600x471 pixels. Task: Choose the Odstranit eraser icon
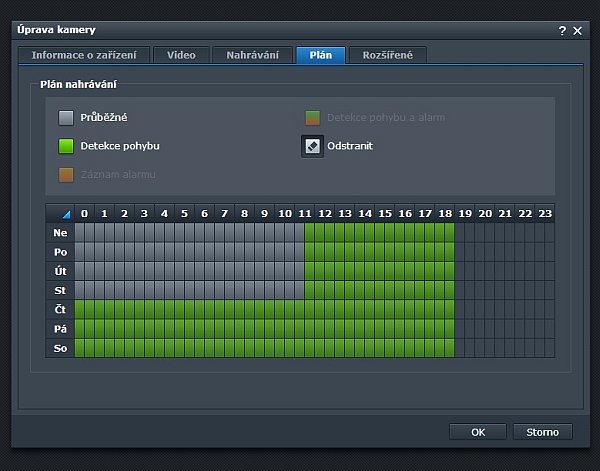coord(312,146)
